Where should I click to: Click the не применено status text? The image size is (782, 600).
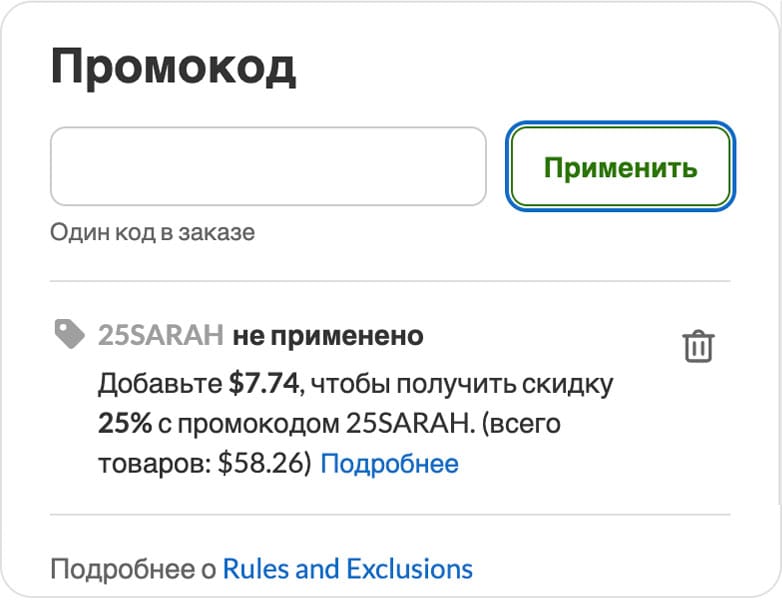pos(328,336)
